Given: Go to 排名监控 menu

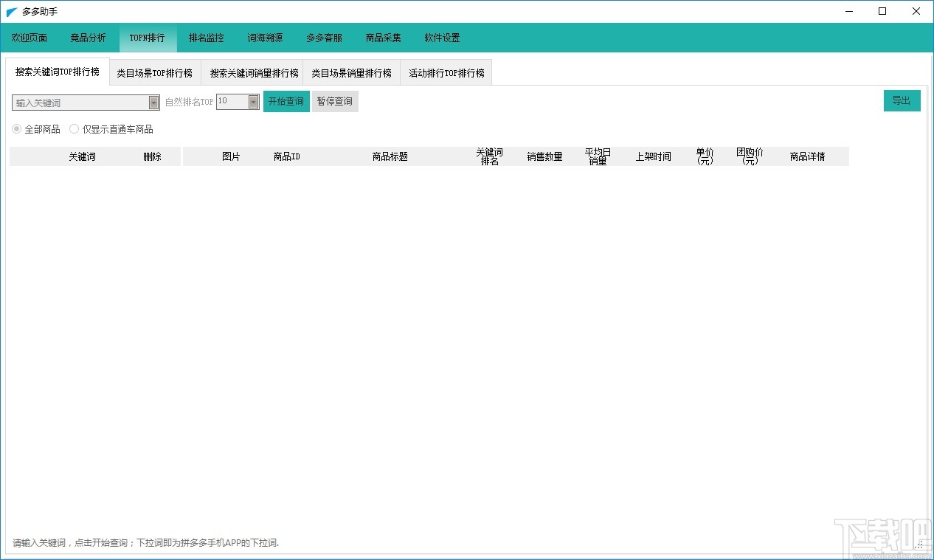Looking at the screenshot, I should [207, 38].
